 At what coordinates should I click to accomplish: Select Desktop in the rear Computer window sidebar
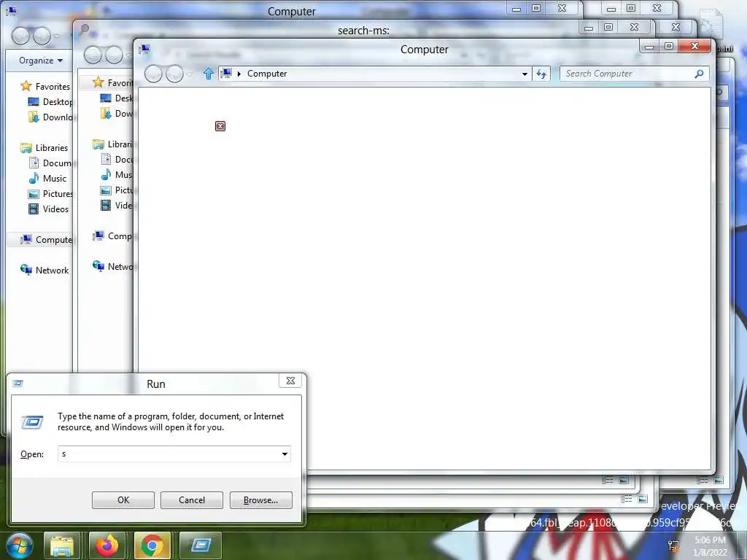(50, 102)
